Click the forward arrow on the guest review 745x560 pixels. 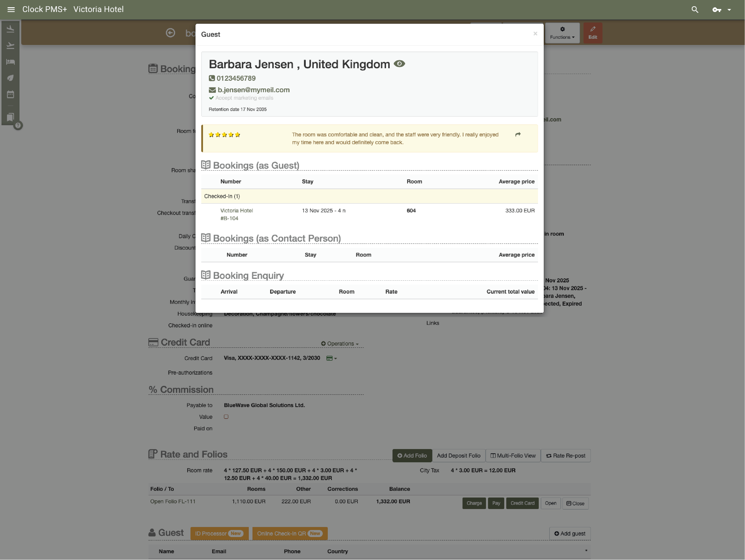pyautogui.click(x=518, y=134)
